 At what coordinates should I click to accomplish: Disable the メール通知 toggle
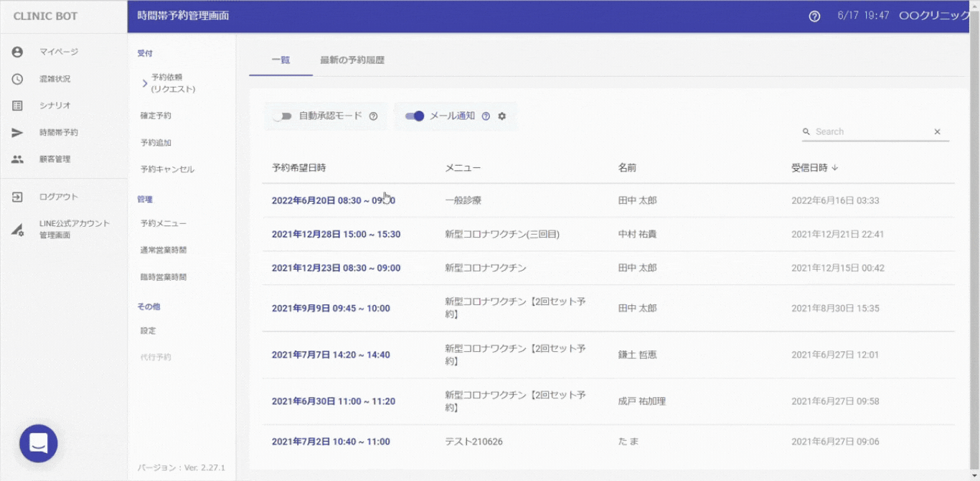coord(415,116)
